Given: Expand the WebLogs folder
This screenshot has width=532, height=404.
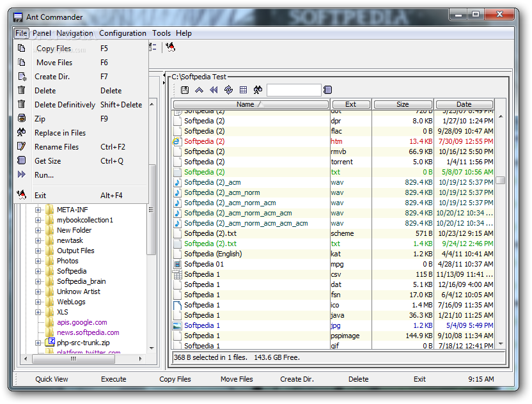Looking at the screenshot, I should click(x=38, y=302).
